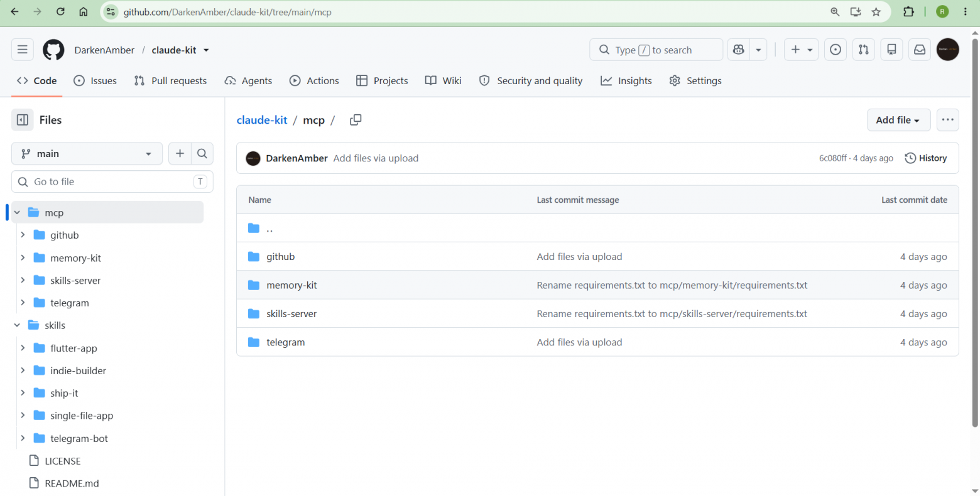
Task: View site information icon in address bar
Action: (111, 12)
